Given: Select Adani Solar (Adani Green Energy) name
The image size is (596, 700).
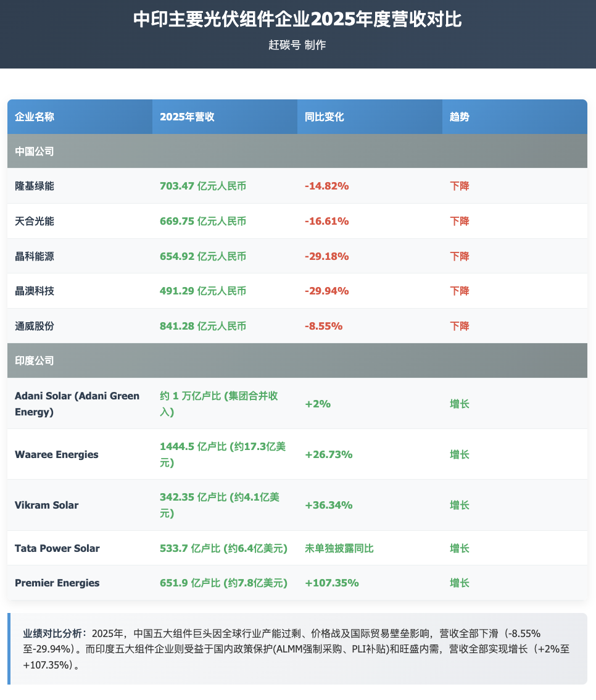Looking at the screenshot, I should pyautogui.click(x=77, y=404).
